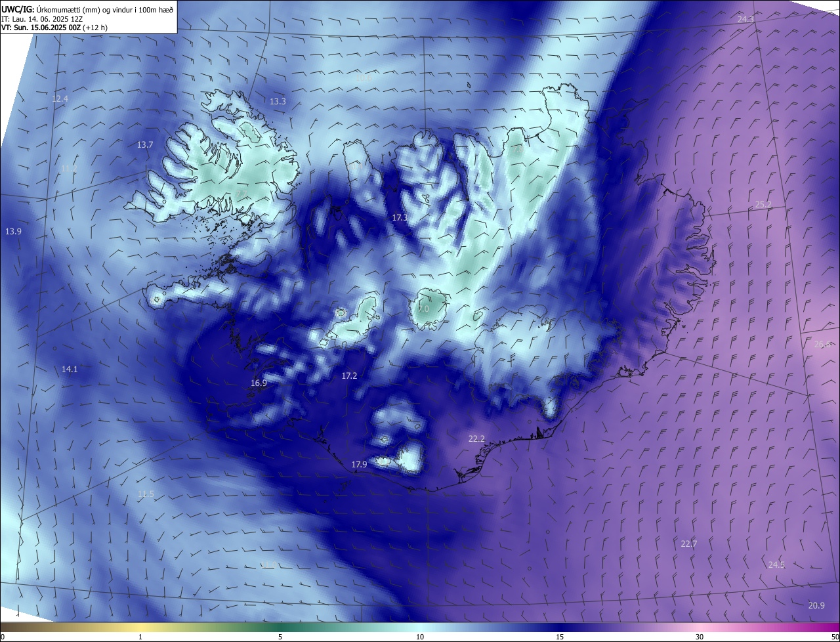Viewport: 840px width, 642px height.
Task: Click the 24.3 value label on map
Action: [745, 20]
